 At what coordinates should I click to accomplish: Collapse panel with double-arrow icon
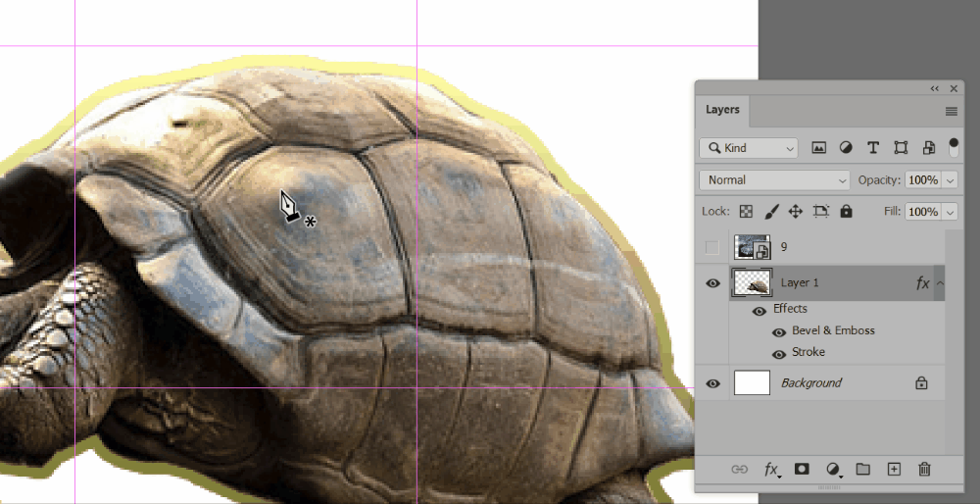click(x=934, y=89)
